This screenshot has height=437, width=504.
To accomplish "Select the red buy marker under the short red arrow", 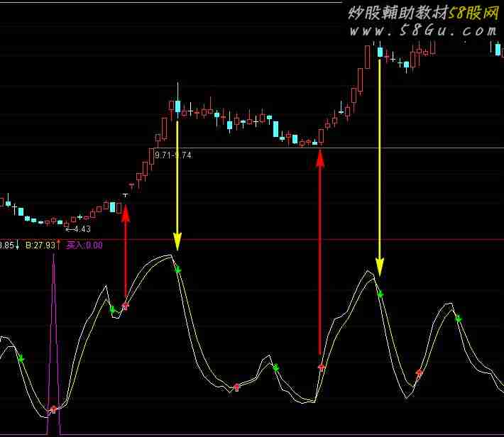I will click(125, 306).
